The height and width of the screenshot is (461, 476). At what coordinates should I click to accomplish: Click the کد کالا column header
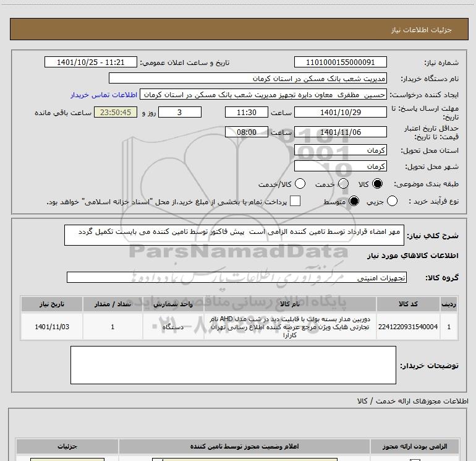pyautogui.click(x=408, y=304)
